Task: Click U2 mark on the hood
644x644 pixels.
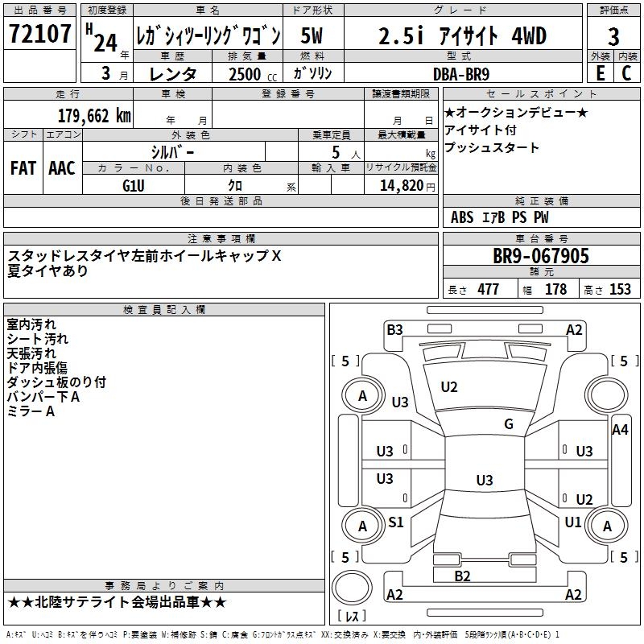Action: coord(449,387)
